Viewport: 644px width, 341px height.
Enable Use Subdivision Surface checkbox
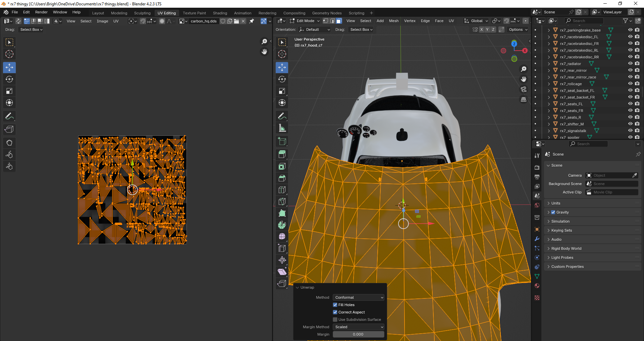(x=335, y=320)
